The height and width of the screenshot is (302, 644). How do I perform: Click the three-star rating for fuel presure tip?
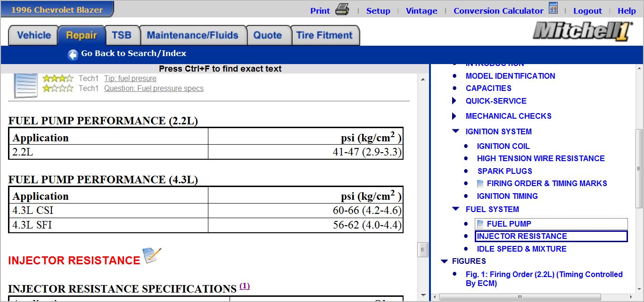[58, 79]
